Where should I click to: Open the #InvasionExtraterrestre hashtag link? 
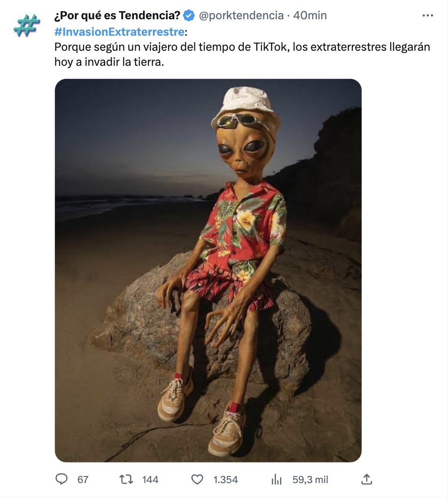click(119, 31)
